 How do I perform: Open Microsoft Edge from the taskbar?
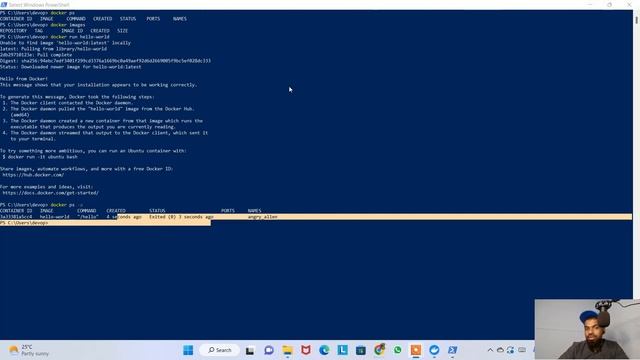(x=324, y=350)
